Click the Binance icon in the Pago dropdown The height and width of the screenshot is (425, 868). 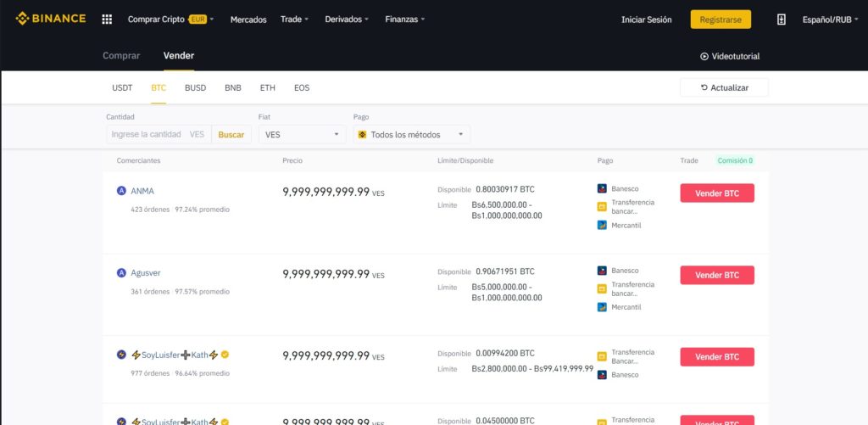click(363, 135)
